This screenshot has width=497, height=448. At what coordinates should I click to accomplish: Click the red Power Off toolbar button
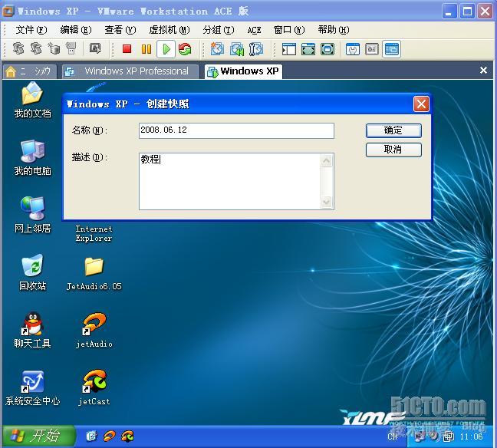127,49
